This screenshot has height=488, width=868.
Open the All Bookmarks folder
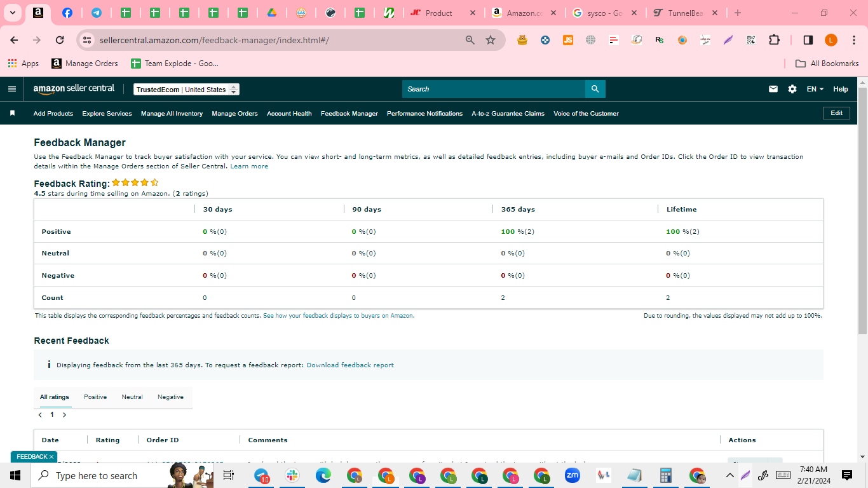827,64
